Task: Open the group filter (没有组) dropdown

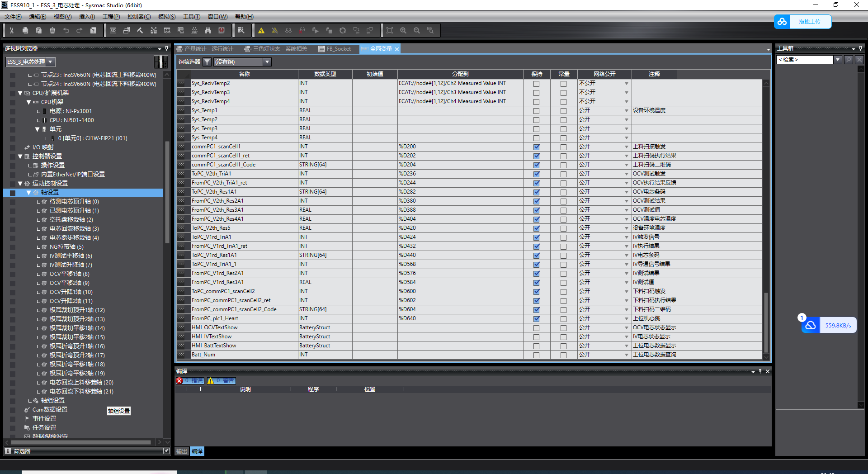Action: click(267, 62)
